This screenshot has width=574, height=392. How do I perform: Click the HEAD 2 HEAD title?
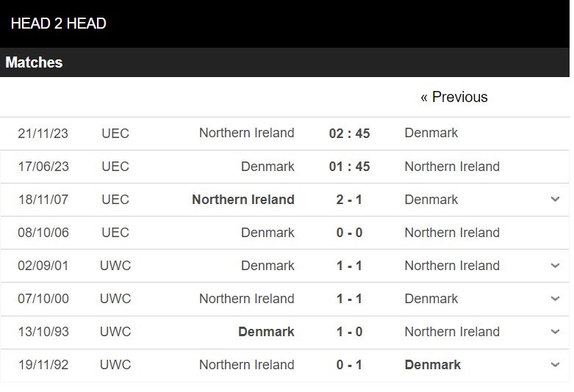59,23
